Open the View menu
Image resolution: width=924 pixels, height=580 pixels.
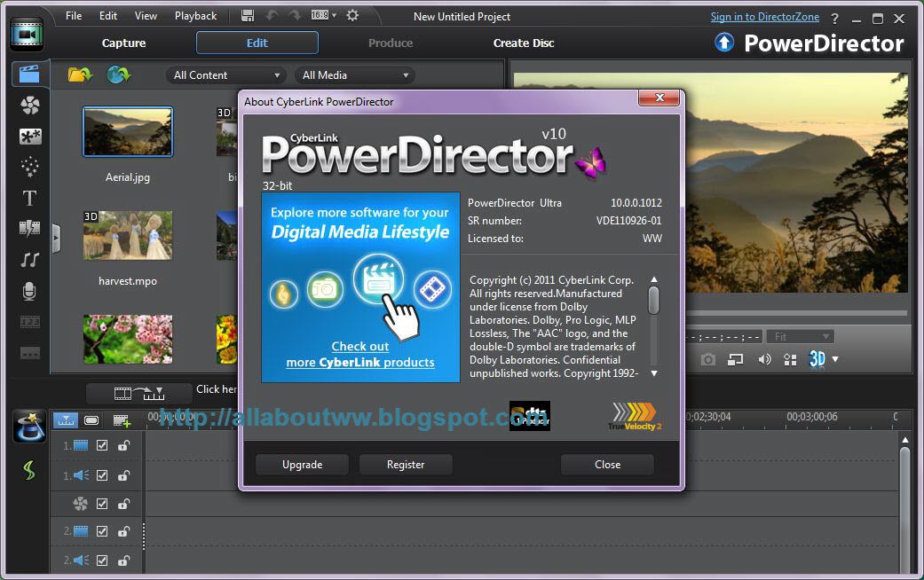pos(146,16)
